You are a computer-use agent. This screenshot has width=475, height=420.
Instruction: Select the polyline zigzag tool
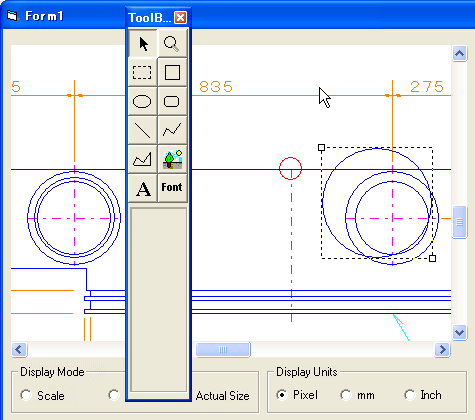pyautogui.click(x=172, y=130)
